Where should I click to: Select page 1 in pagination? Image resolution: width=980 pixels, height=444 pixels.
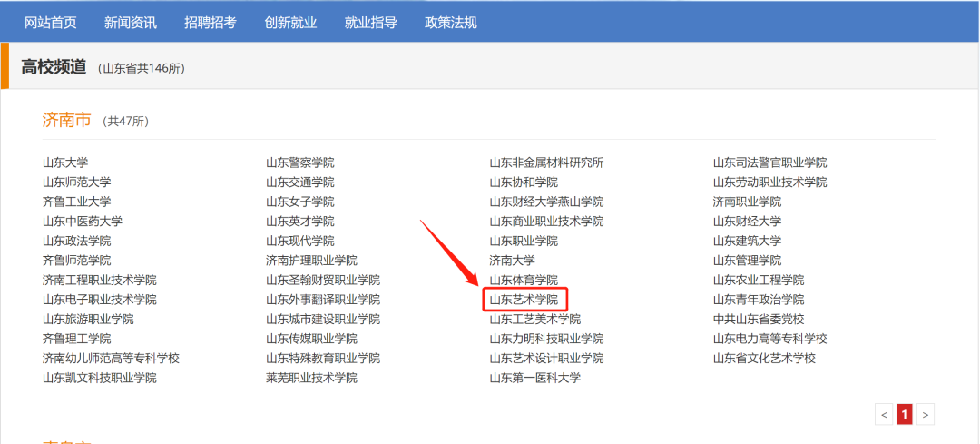coord(905,414)
